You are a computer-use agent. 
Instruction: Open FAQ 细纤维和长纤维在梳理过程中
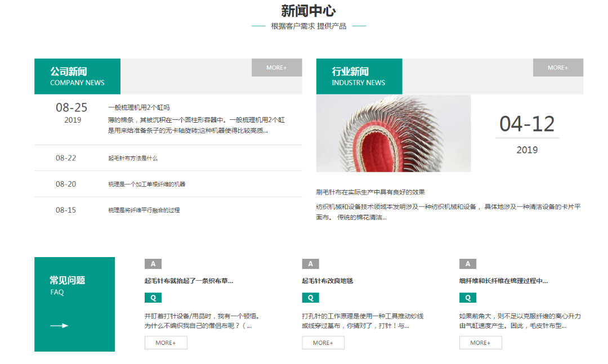503,281
